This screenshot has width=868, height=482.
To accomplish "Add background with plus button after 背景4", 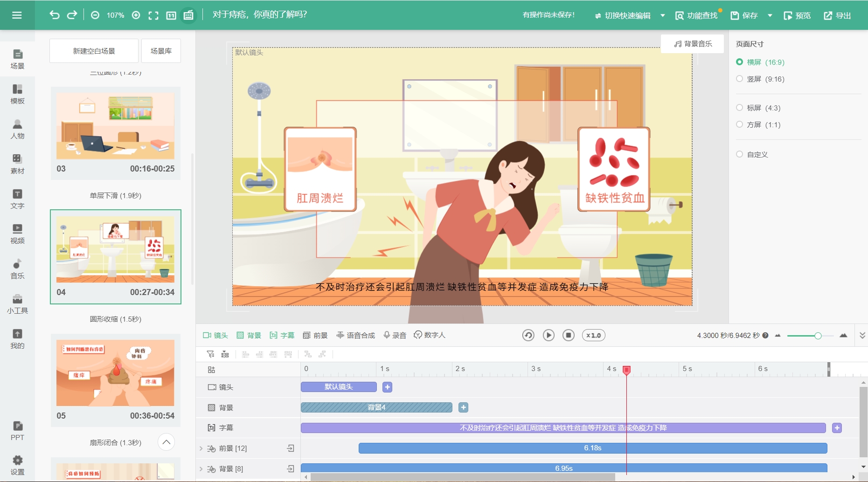I will [x=463, y=407].
